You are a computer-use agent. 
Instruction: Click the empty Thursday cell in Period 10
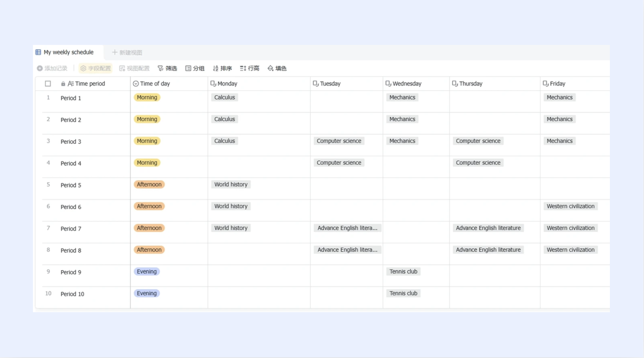(495, 298)
